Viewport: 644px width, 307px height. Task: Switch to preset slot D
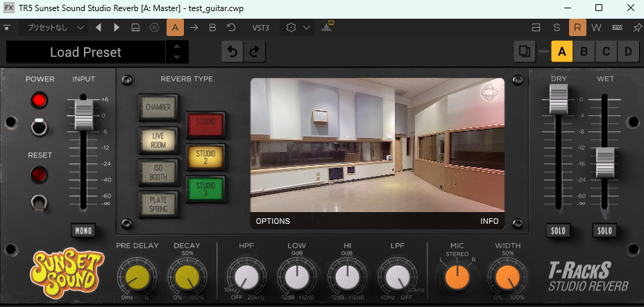pos(628,52)
